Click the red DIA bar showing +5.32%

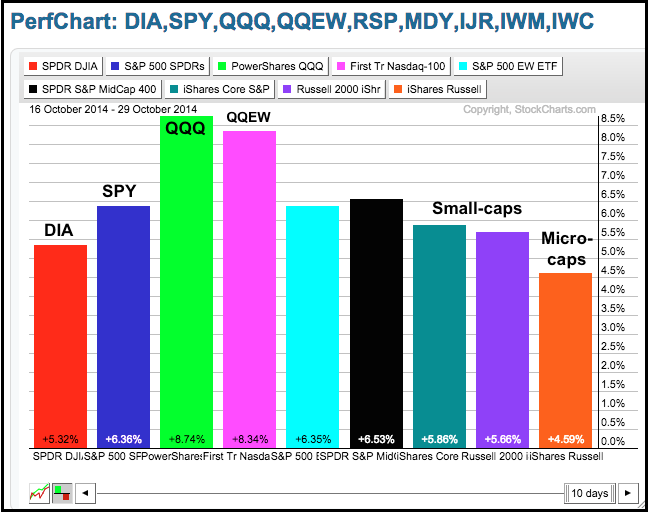pyautogui.click(x=60, y=345)
